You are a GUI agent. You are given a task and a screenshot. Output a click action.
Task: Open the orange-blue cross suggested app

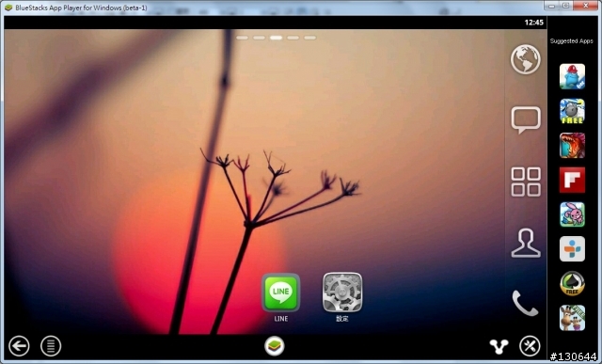(572, 249)
